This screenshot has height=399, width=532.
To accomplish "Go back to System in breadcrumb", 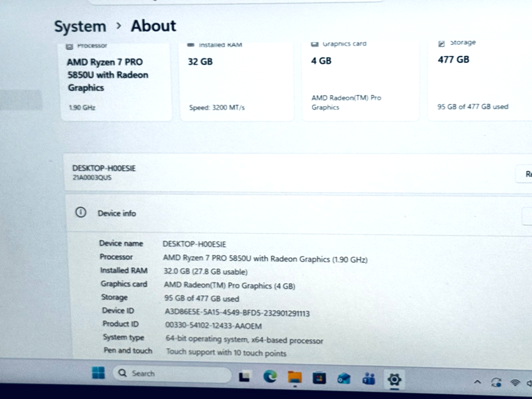I will tap(80, 26).
